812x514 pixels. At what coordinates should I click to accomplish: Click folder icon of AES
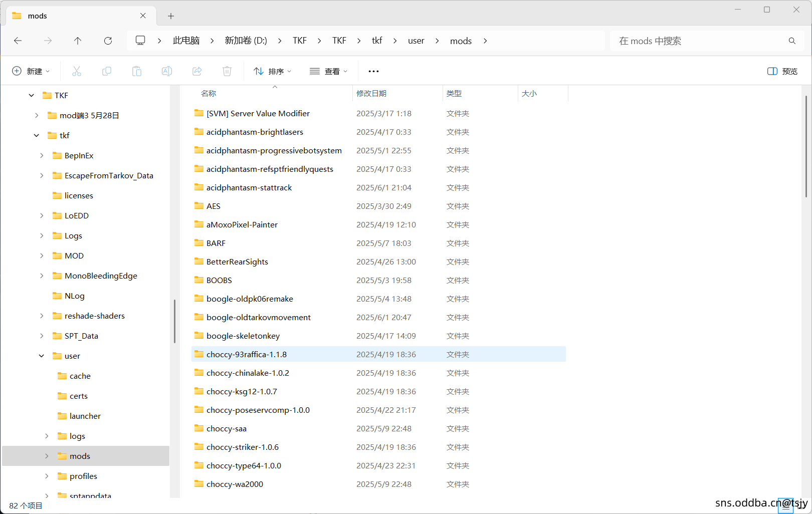pyautogui.click(x=199, y=205)
